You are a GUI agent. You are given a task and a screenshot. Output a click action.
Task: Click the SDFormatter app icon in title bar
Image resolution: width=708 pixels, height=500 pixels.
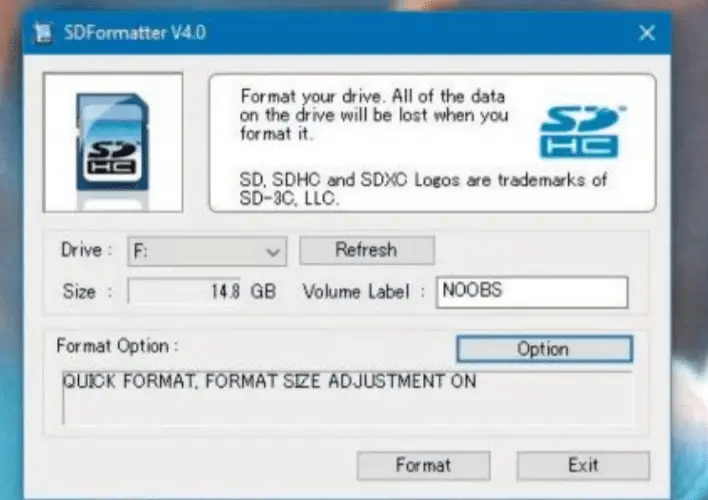tap(43, 33)
